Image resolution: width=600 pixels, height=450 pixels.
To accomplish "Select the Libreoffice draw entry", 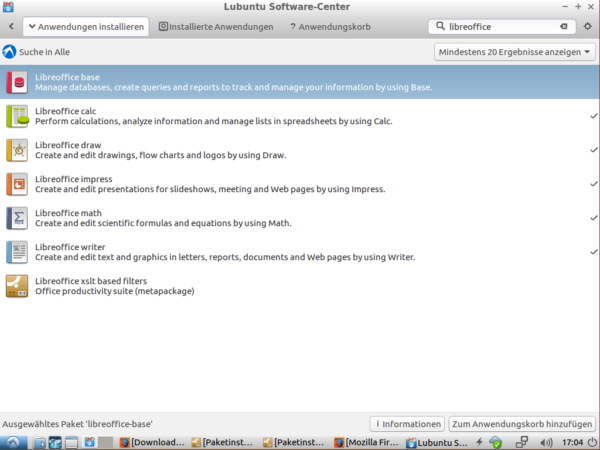I will 300,150.
